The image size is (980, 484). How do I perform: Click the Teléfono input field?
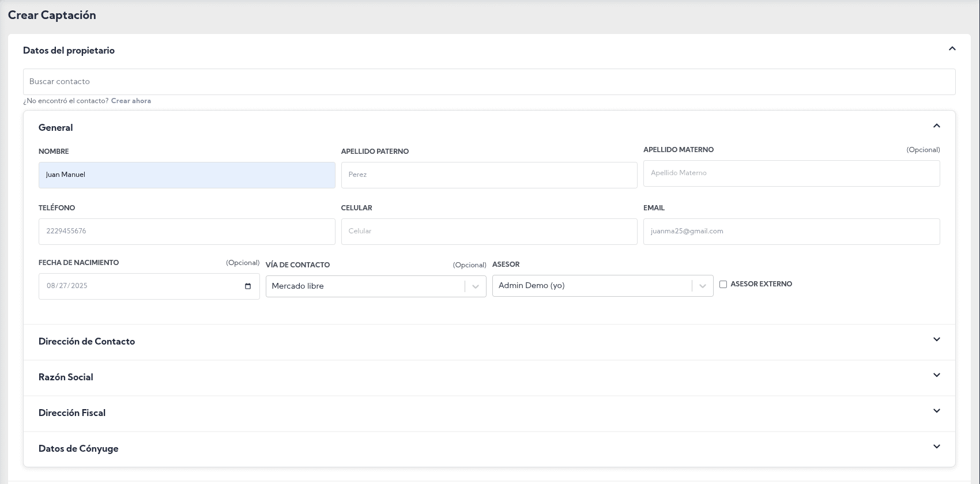click(187, 232)
